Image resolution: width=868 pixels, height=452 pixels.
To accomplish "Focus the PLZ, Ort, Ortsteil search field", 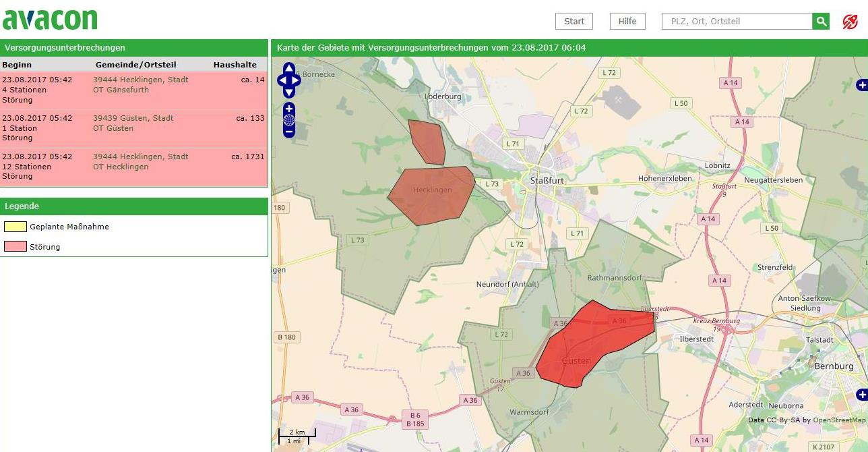I will coord(737,22).
